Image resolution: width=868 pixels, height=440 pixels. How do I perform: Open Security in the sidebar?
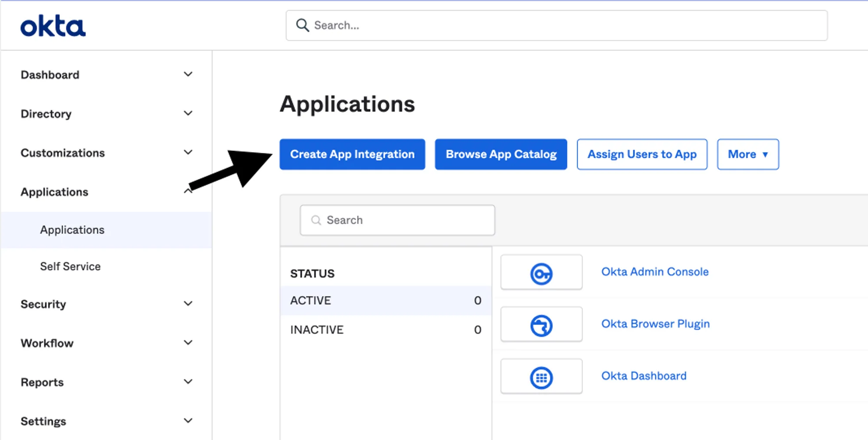pyautogui.click(x=43, y=304)
